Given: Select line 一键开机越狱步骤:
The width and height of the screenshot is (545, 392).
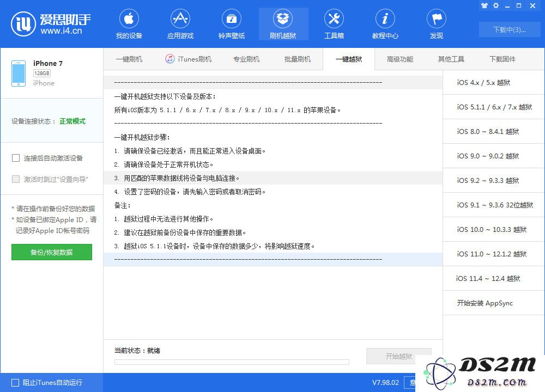Looking at the screenshot, I should pos(142,137).
